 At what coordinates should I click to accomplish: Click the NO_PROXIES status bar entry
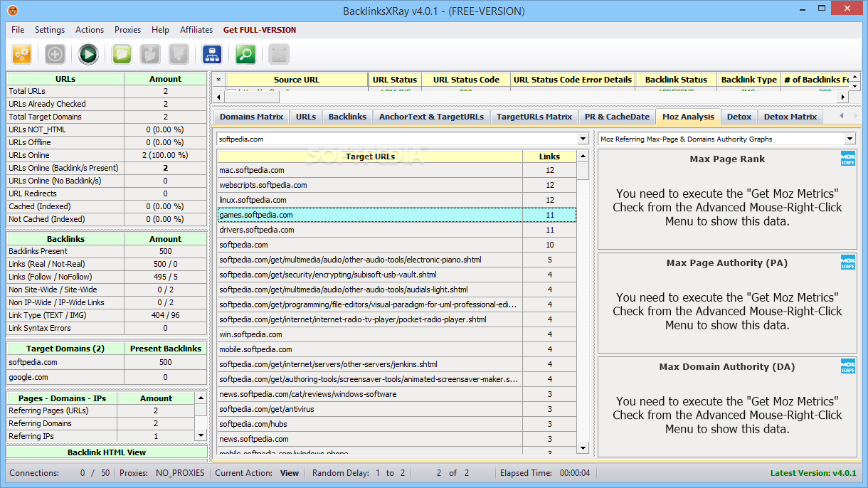(180, 473)
